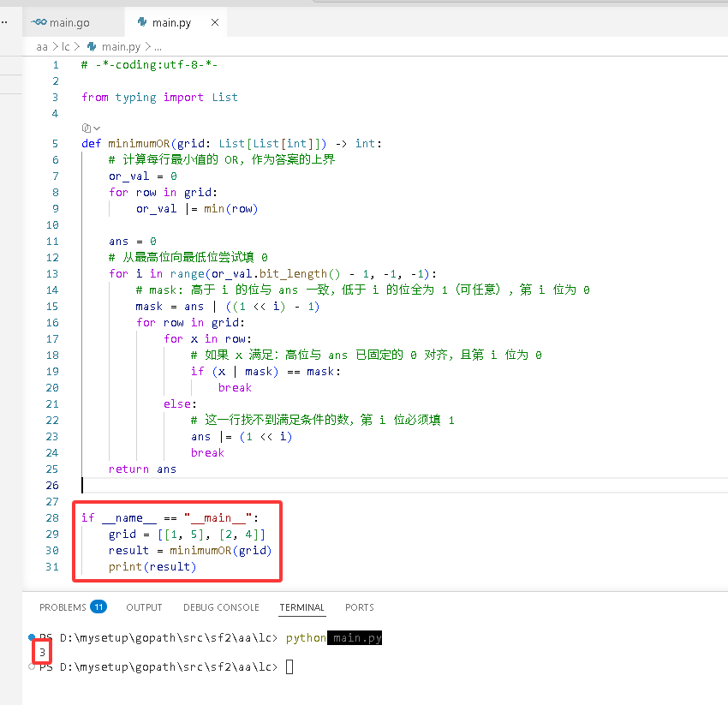Open the 'aa' breadcrumb folder

click(x=42, y=47)
